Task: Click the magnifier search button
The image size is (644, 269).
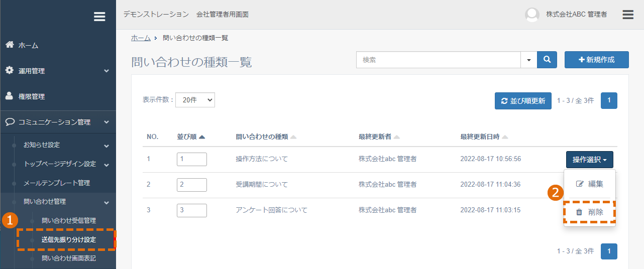Action: (547, 60)
